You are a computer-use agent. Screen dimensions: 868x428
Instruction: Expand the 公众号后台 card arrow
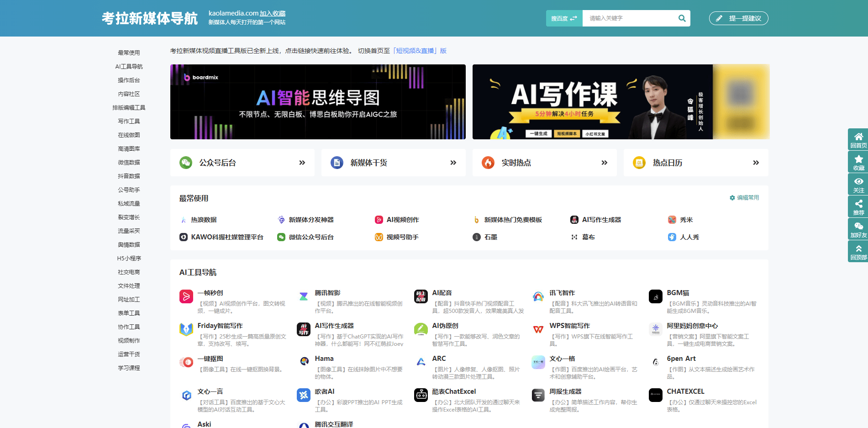tap(302, 163)
